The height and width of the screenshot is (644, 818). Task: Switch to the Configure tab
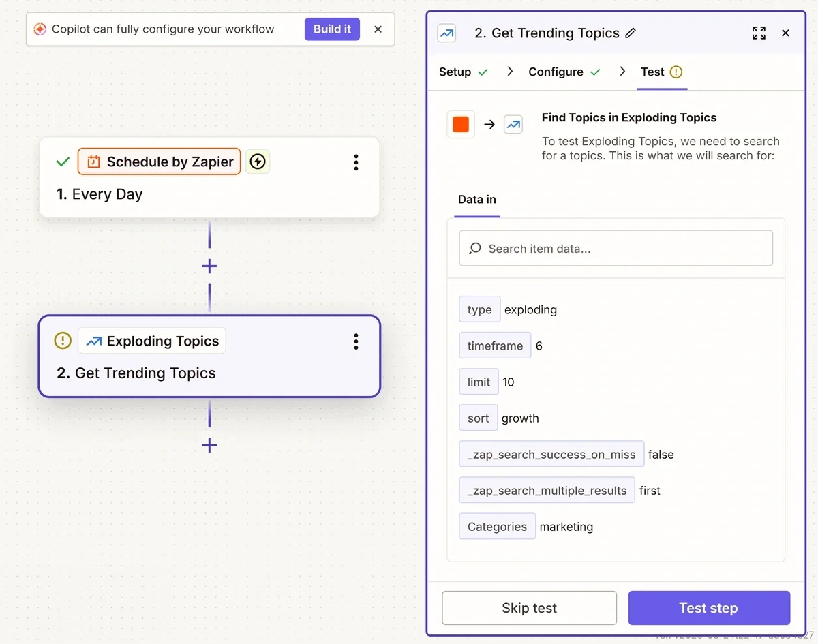[564, 72]
